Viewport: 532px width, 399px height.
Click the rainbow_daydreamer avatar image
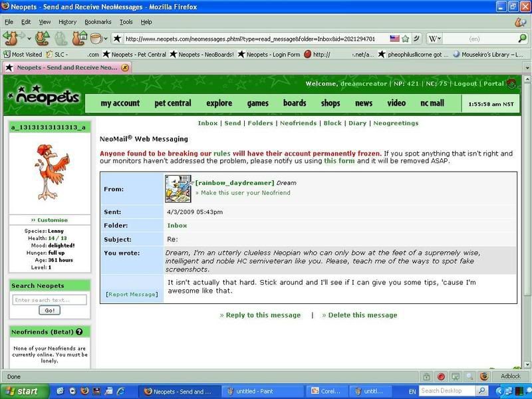pyautogui.click(x=178, y=189)
